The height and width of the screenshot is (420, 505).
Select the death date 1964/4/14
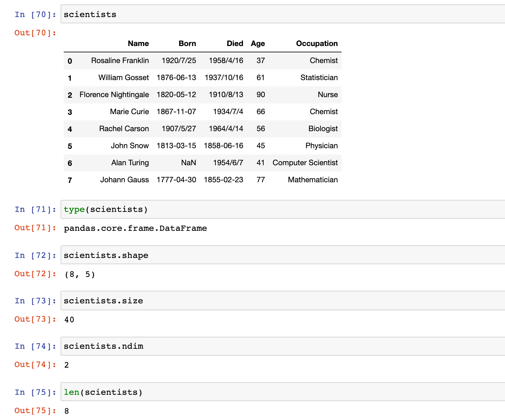click(226, 129)
